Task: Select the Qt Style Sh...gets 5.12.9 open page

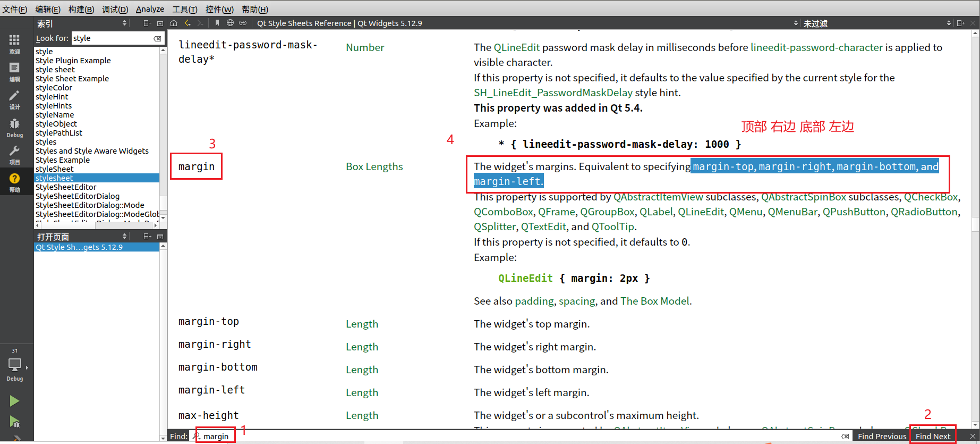Action: (97, 247)
